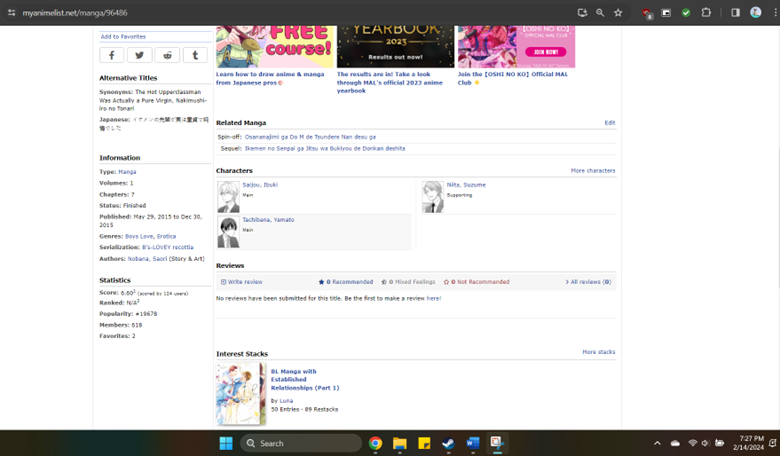Image resolution: width=780 pixels, height=456 pixels.
Task: Open BL Manga with Established Relationships stack
Action: coord(305,379)
